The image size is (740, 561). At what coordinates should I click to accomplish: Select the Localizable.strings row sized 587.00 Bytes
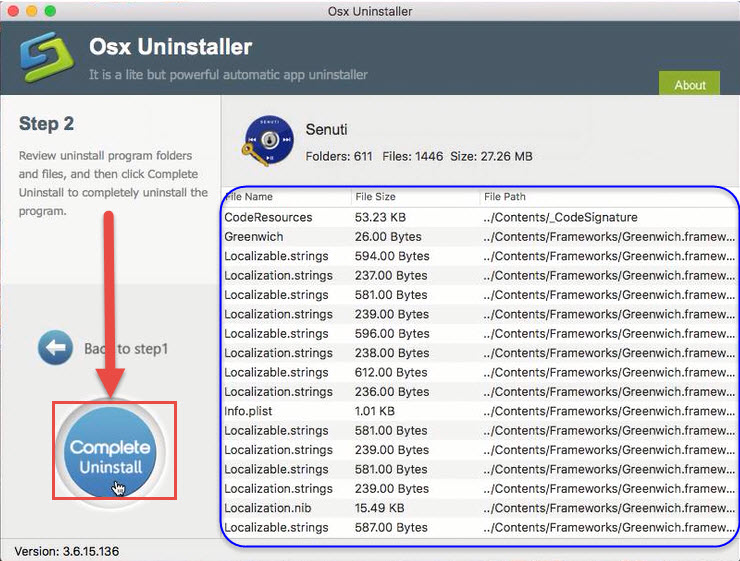tap(276, 527)
